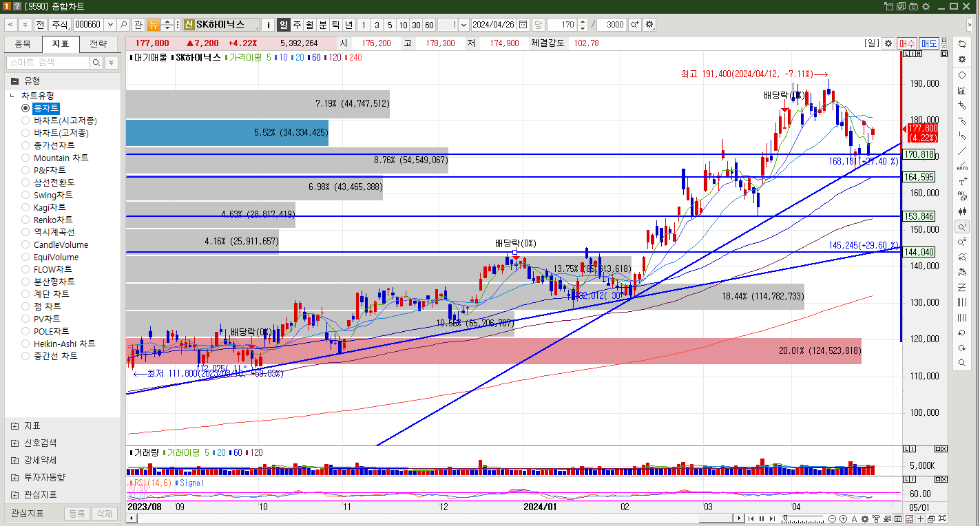This screenshot has width=980, height=526.
Task: Click the 170 bar count input field
Action: pyautogui.click(x=563, y=25)
